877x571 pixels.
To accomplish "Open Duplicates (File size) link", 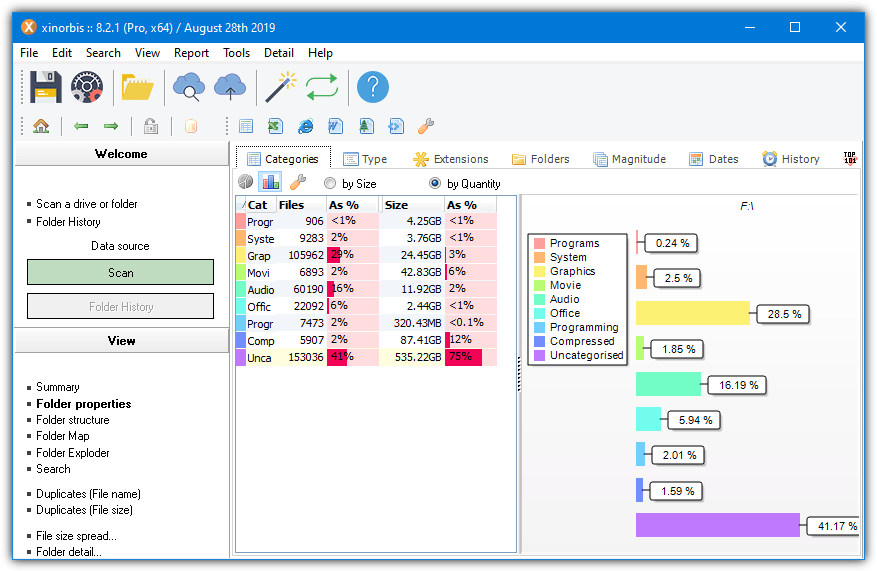I will tap(84, 510).
